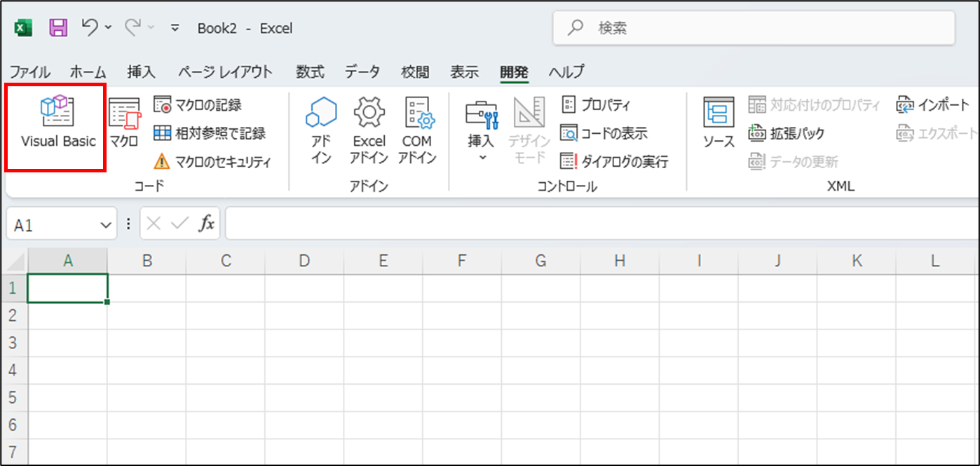Undo the last action
Screen dimensions: 980x466
coord(90,28)
